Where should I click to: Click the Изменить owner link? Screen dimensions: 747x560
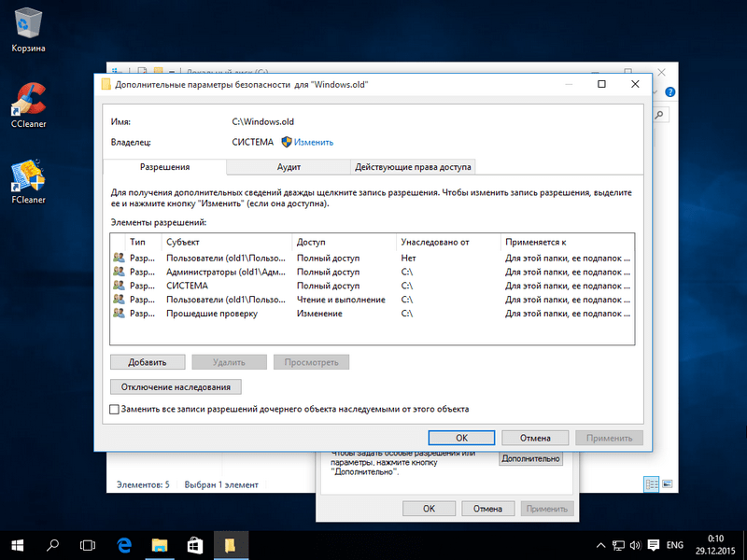pyautogui.click(x=314, y=142)
